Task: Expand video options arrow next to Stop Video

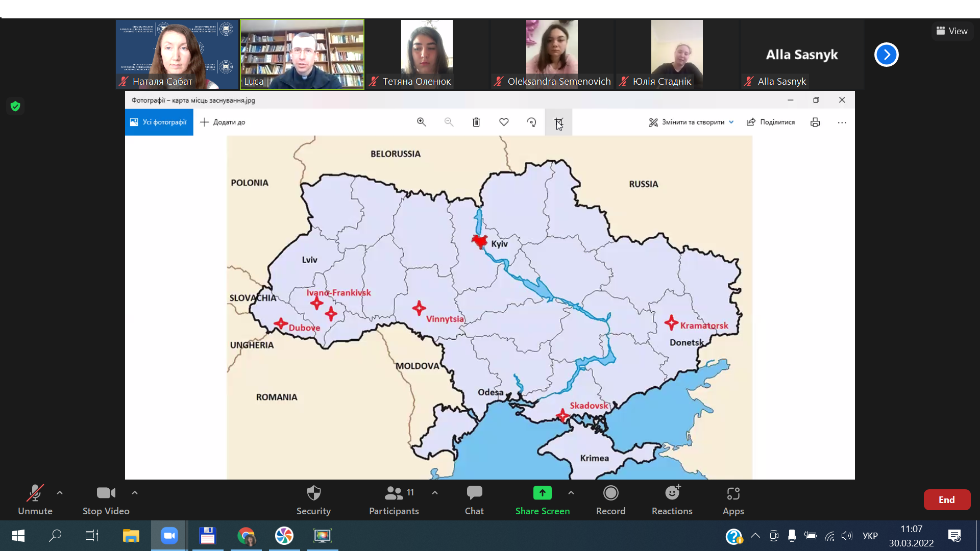Action: (135, 493)
